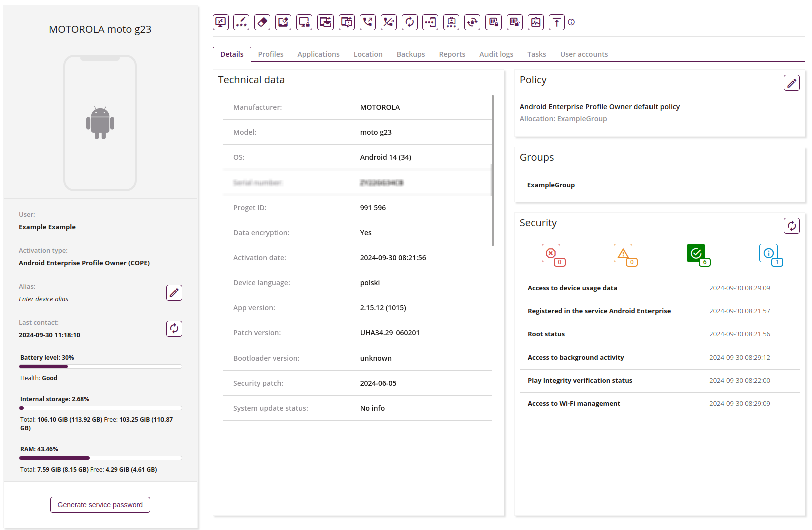Viewport: 812px width, 530px height.
Task: View the Reports tab
Action: pos(452,54)
